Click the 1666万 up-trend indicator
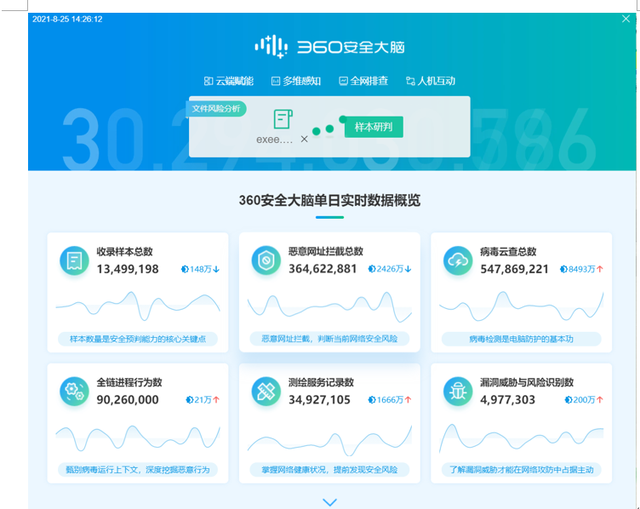640x509 pixels. coord(390,400)
